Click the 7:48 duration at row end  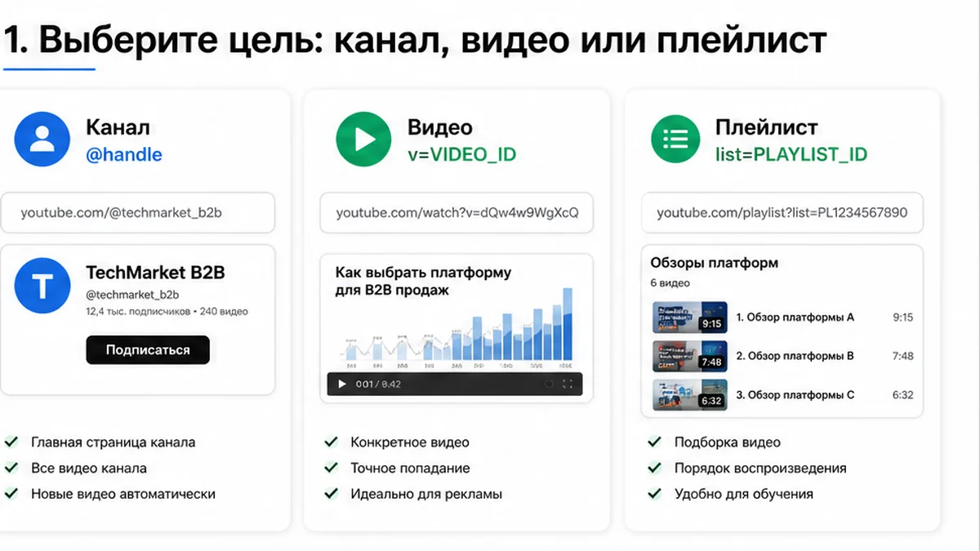click(x=903, y=356)
